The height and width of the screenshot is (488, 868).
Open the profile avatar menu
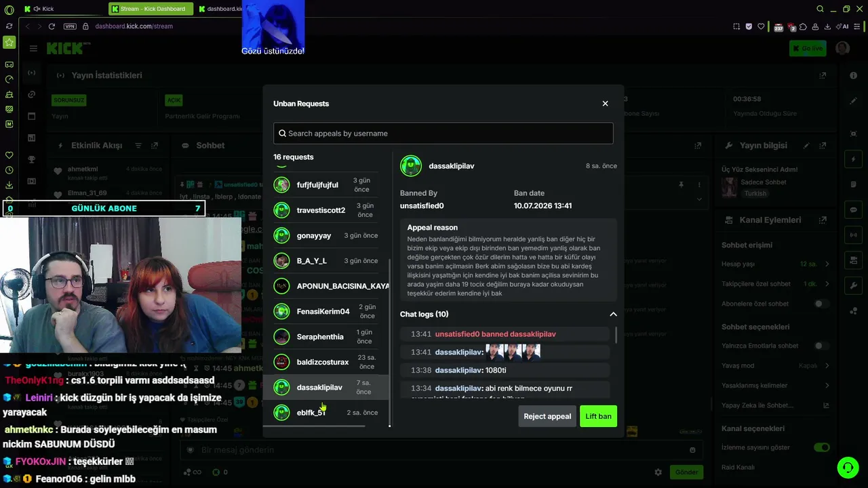click(843, 48)
